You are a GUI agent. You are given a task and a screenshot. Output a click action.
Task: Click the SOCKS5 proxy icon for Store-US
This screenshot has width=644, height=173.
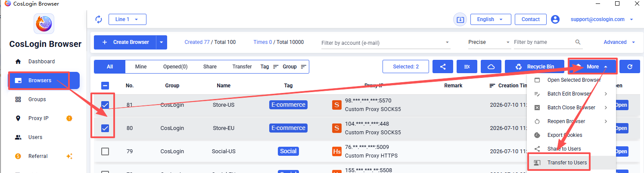pos(337,105)
